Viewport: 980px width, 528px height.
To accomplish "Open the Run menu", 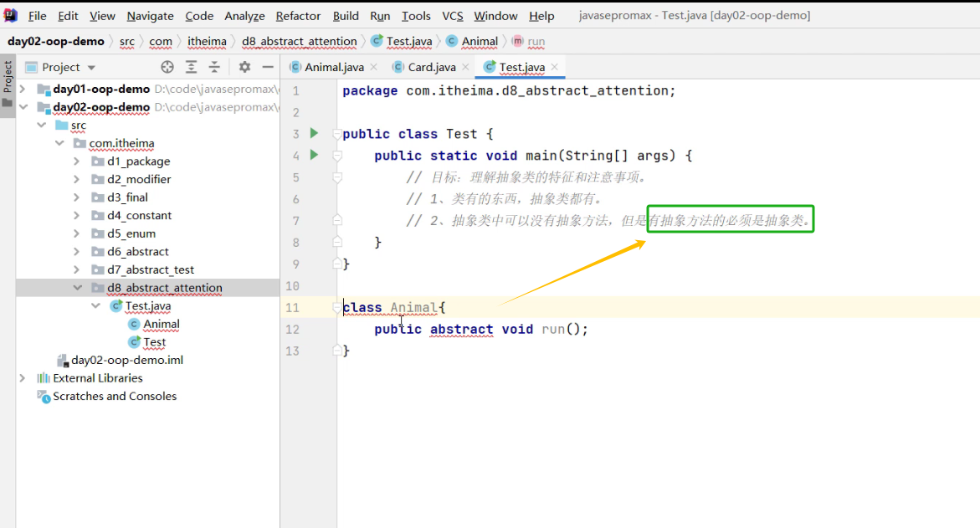I will [379, 16].
